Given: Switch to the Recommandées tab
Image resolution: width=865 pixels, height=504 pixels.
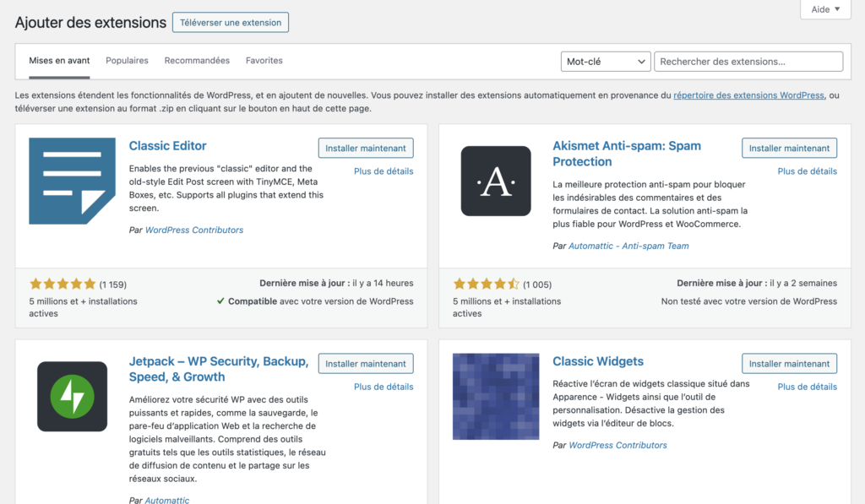Looking at the screenshot, I should point(197,61).
